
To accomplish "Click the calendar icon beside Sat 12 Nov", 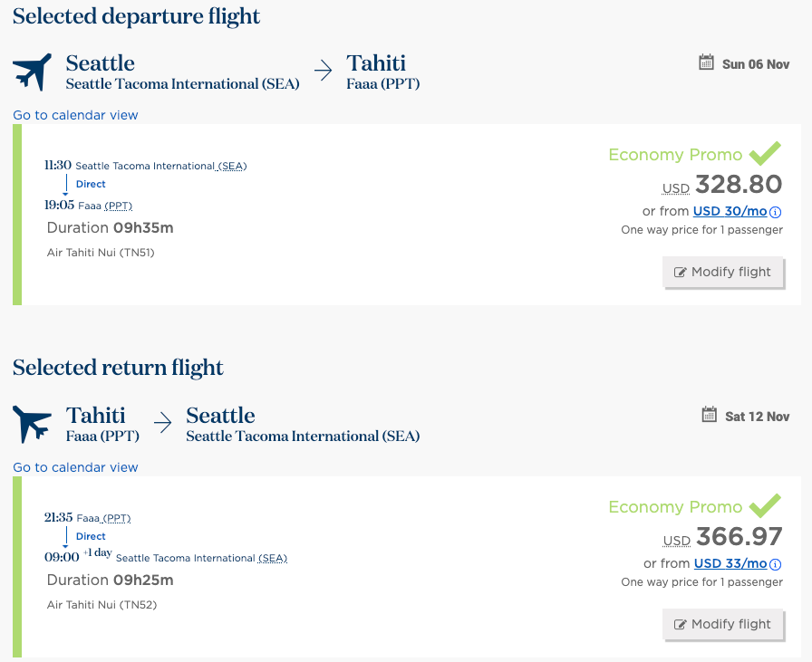I will (709, 414).
